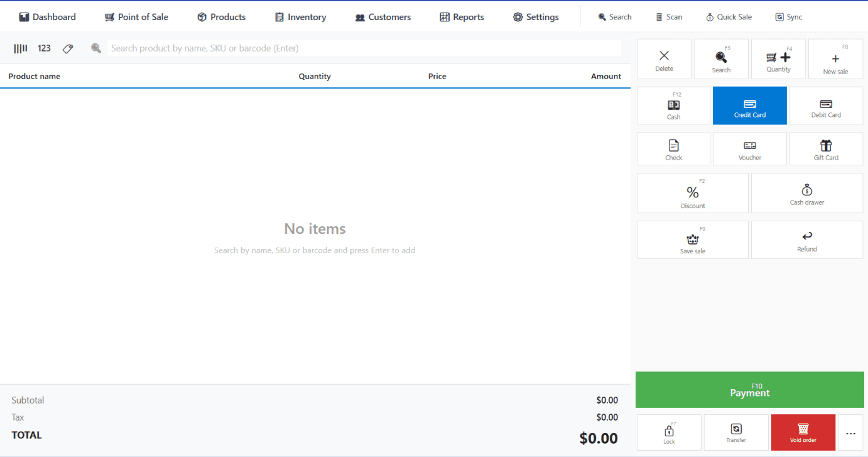Click the Refund button
Screen dimensions: 868x457
(807, 240)
